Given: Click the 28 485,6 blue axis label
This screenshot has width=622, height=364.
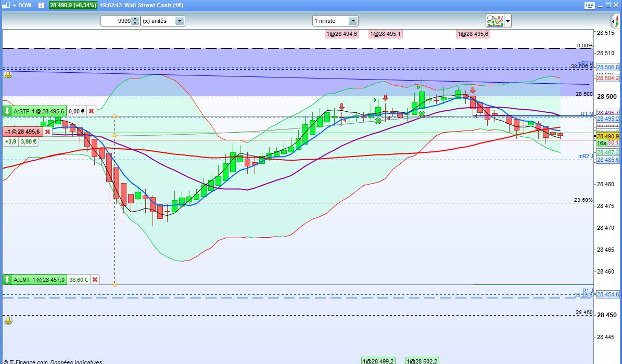Looking at the screenshot, I should (608, 160).
